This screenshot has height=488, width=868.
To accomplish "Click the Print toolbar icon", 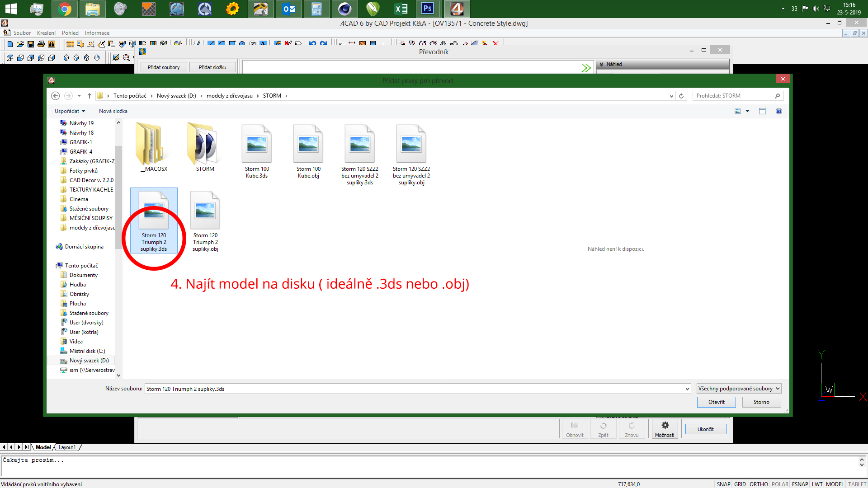I will coord(41,44).
